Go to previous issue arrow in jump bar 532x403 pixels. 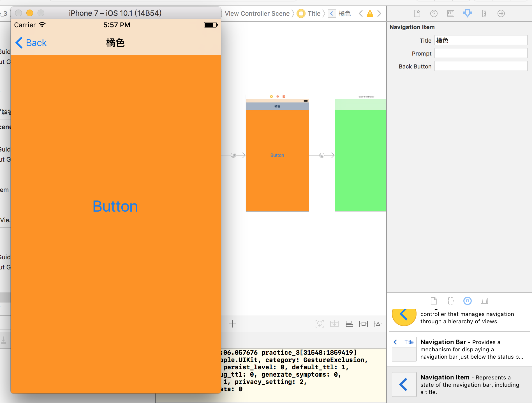point(361,13)
